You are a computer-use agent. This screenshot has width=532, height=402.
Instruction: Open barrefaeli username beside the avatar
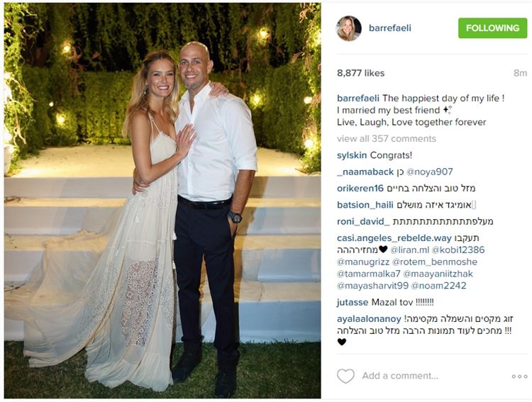(390, 28)
